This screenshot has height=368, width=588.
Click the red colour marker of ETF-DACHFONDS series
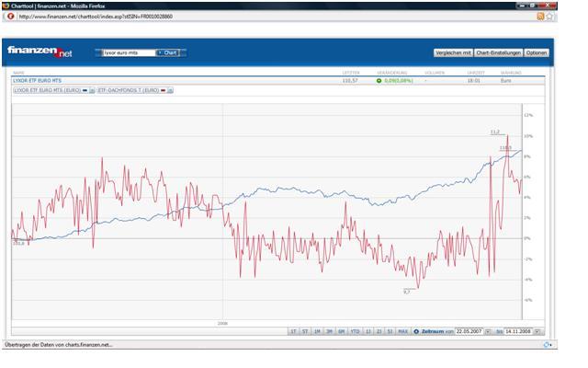(164, 90)
